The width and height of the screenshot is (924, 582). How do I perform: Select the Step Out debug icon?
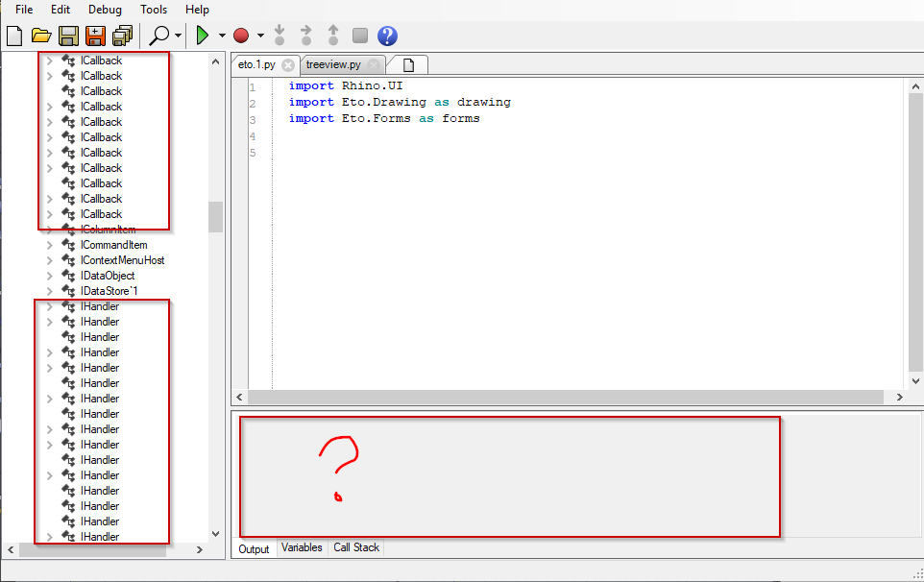[332, 35]
